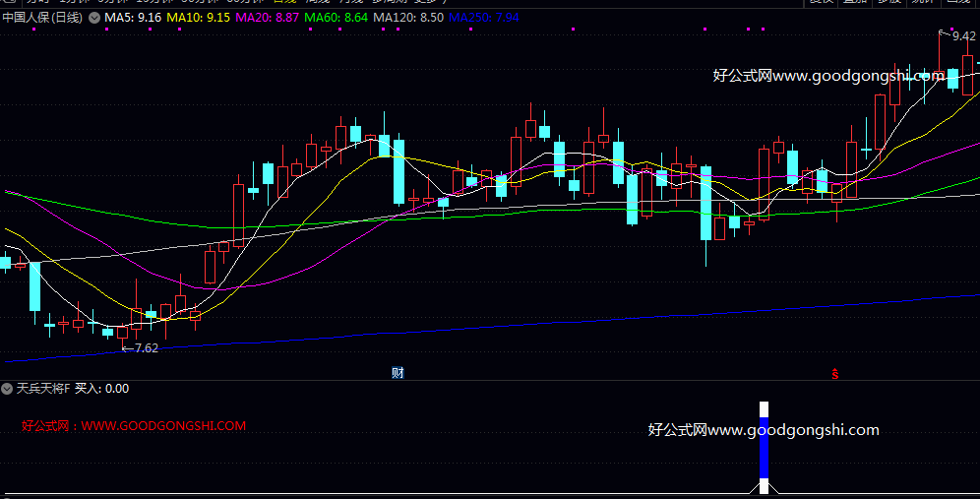Image resolution: width=980 pixels, height=499 pixels.
Task: Select the MA10: 9.15 indicator label
Action: point(198,18)
